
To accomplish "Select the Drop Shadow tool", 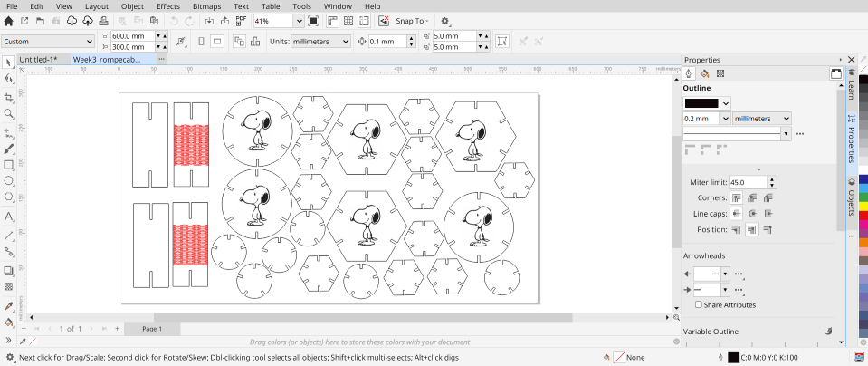I will [x=8, y=270].
